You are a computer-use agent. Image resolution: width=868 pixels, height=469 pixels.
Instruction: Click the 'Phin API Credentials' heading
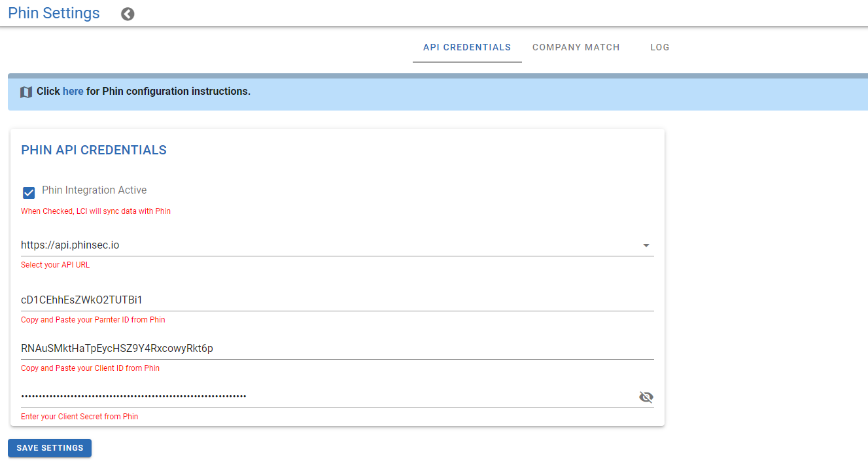coord(94,150)
